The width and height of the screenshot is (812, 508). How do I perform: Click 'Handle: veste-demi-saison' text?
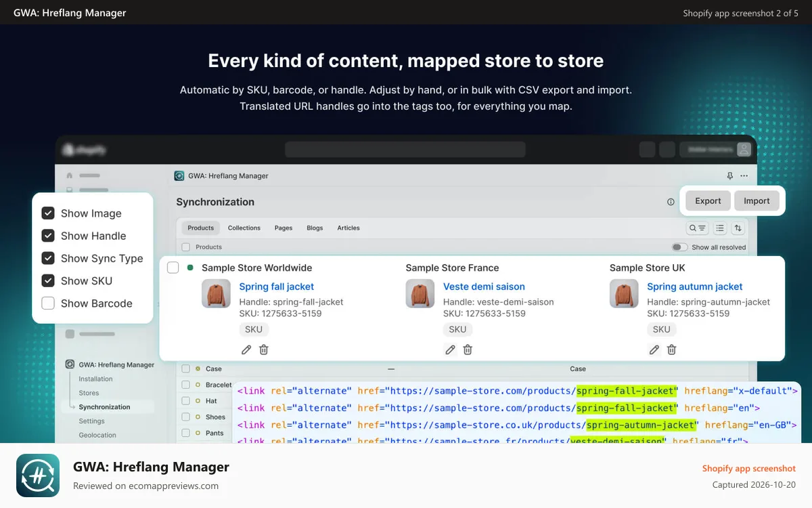tap(499, 302)
